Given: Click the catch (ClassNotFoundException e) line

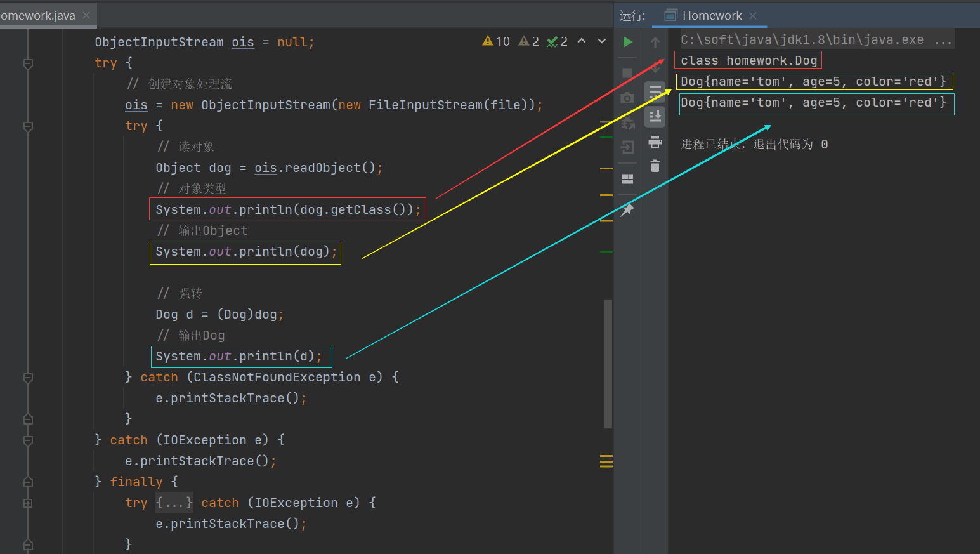Looking at the screenshot, I should coord(262,377).
